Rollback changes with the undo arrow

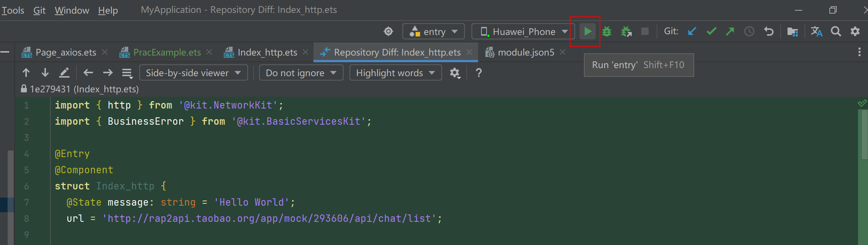(768, 31)
